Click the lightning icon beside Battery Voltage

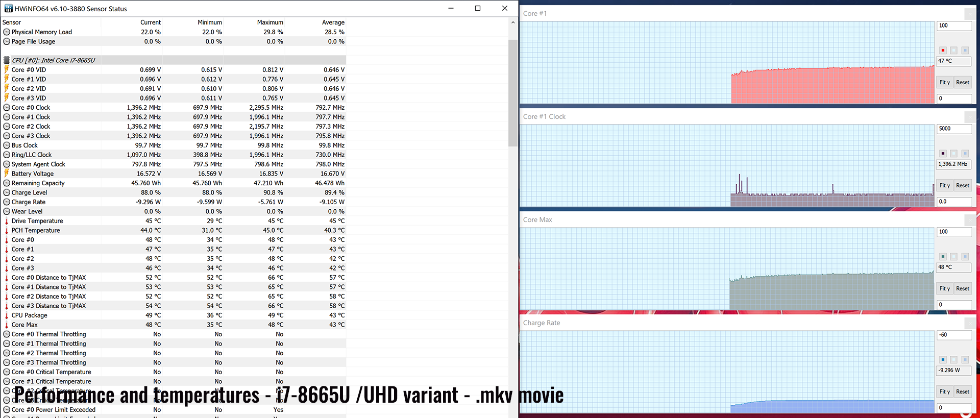[x=7, y=174]
